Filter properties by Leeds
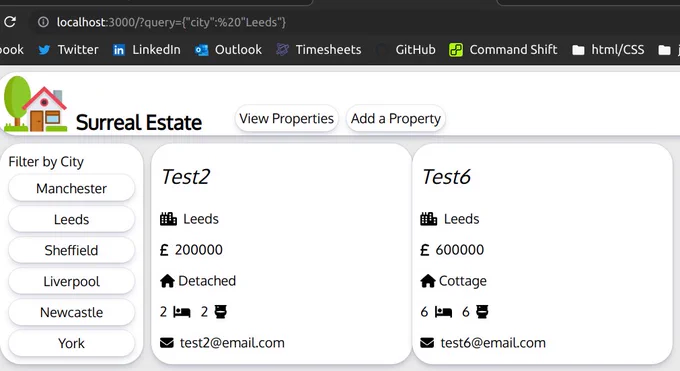Viewport: 680px width, 371px height. [72, 219]
